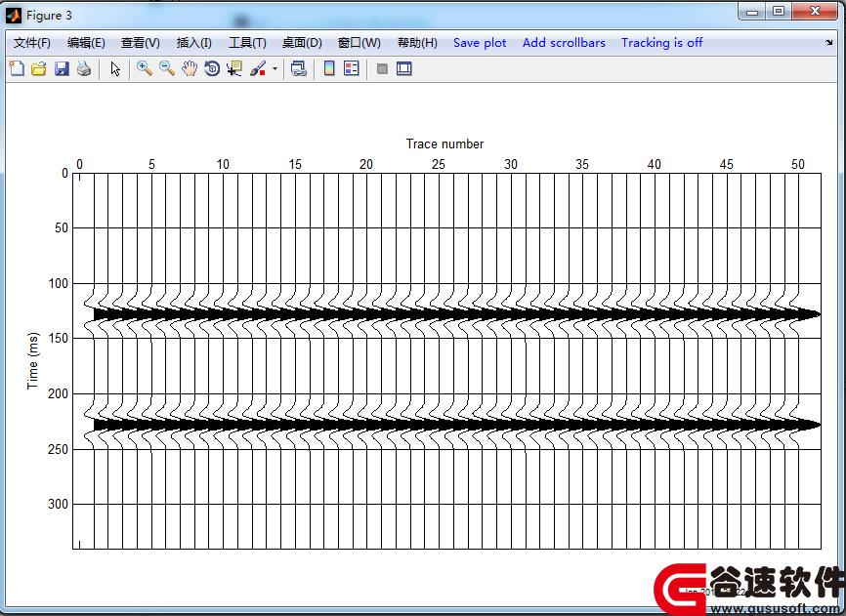Click the Hide Plot Tools icon

[x=382, y=68]
